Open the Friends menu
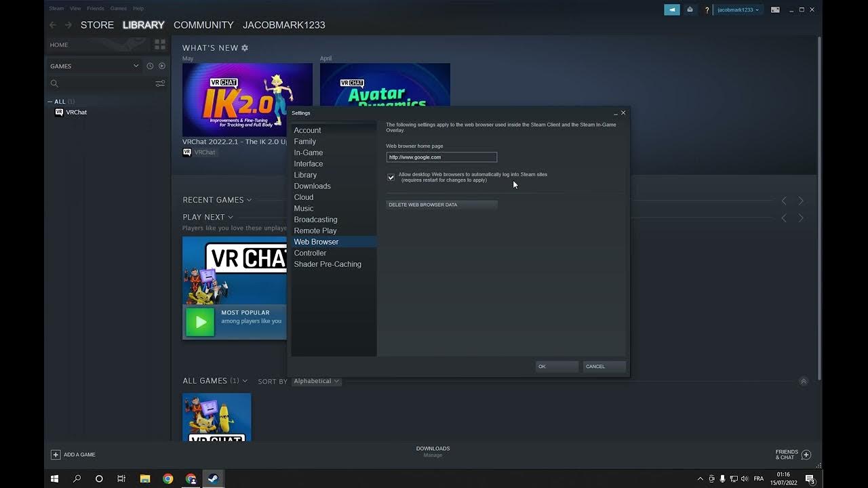Screen dimensions: 868x488 (x=96, y=8)
